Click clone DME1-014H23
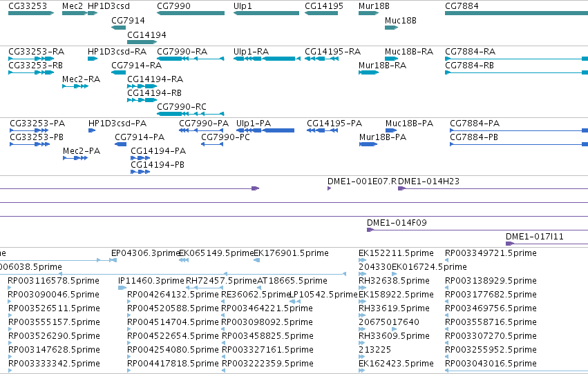This screenshot has width=588, height=374. click(428, 181)
